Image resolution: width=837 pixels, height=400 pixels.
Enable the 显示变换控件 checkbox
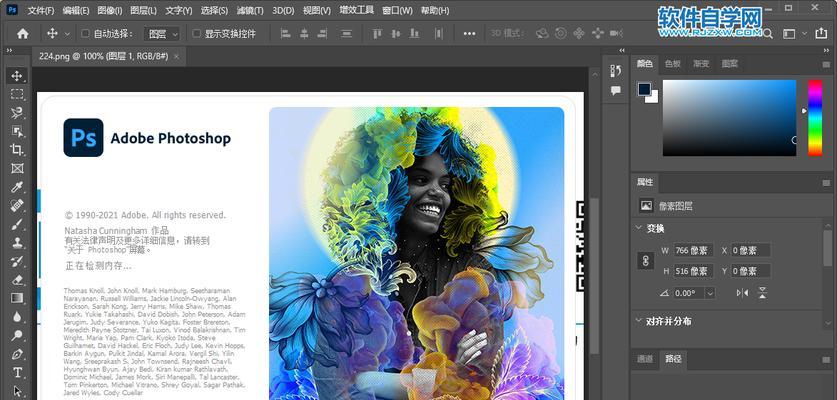(196, 34)
